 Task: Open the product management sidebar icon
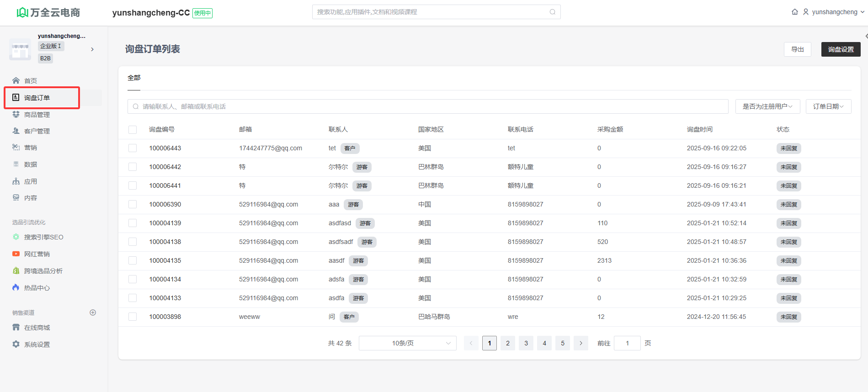16,114
